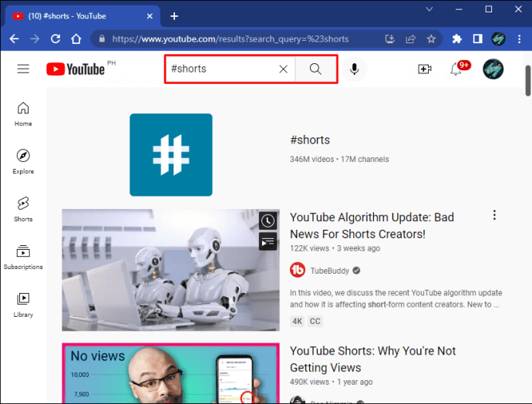
Task: Open the TubeBuddy channel avatar
Action: [298, 270]
